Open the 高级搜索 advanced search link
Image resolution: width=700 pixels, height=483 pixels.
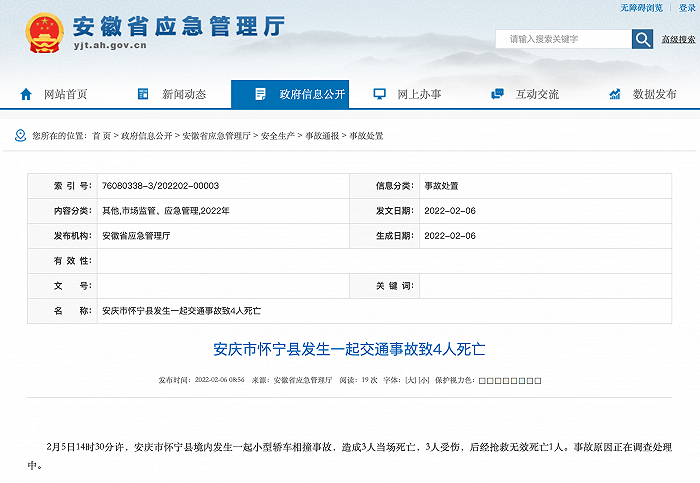click(x=678, y=40)
